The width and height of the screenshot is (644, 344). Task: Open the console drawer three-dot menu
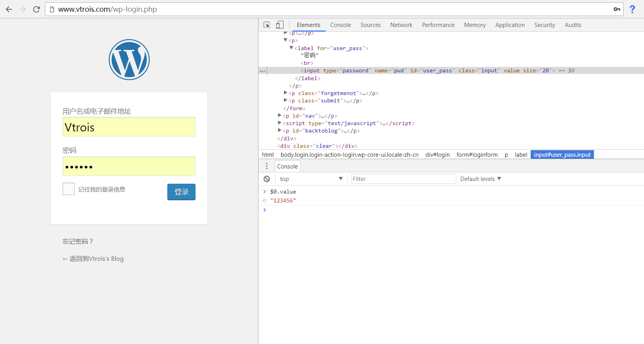tap(267, 166)
